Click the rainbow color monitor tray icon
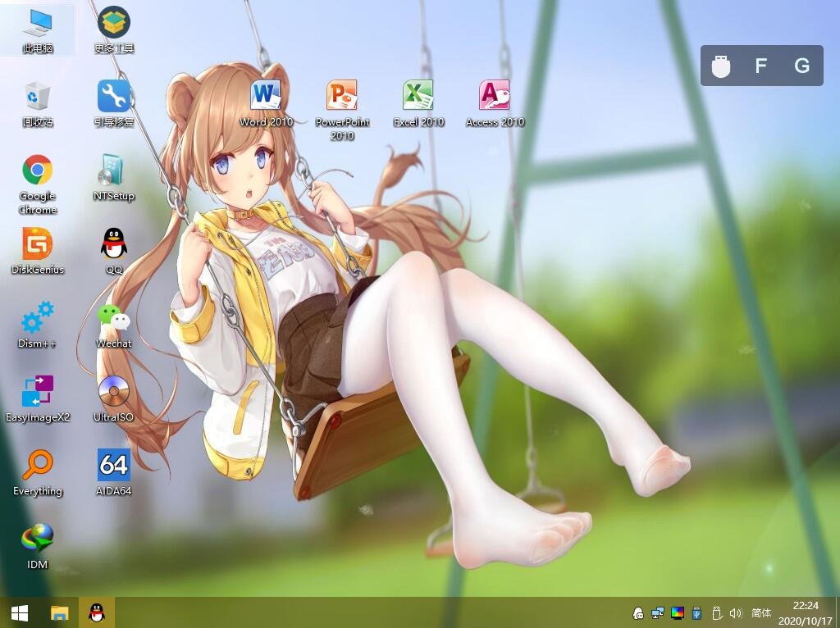The image size is (840, 628). 677,613
